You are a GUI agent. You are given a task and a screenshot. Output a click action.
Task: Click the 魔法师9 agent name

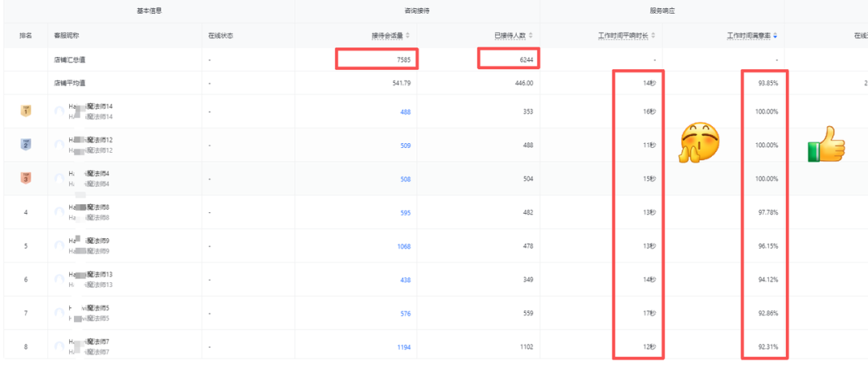88,240
